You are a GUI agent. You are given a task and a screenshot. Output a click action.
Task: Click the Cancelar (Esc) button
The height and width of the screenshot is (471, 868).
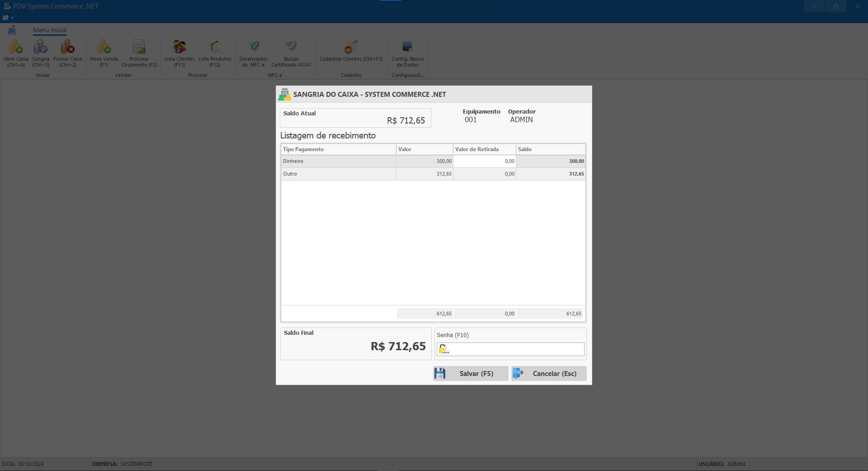[549, 373]
